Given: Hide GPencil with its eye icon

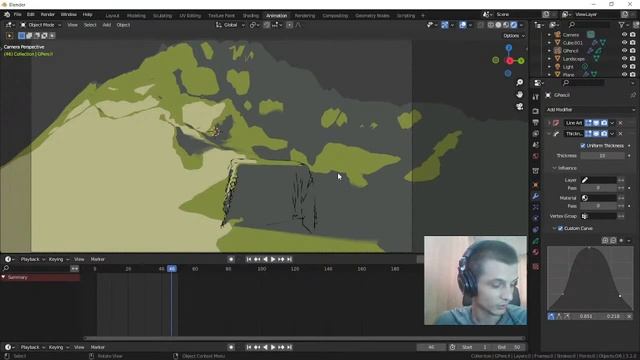Looking at the screenshot, I should (624, 51).
